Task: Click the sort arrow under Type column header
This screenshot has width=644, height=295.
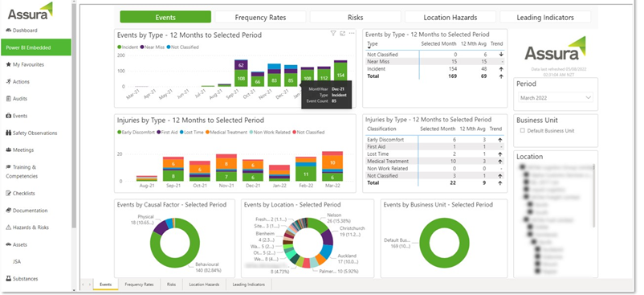Action: pyautogui.click(x=369, y=48)
